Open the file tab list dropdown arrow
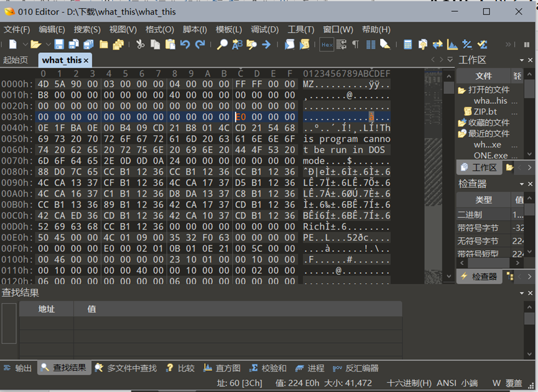Screen dimensions: 538x392 click(x=450, y=60)
